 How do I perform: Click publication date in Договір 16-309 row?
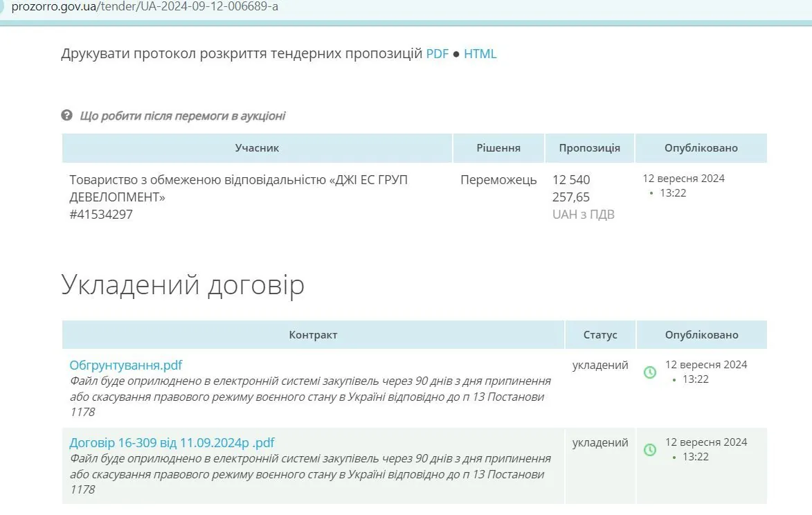coord(706,442)
